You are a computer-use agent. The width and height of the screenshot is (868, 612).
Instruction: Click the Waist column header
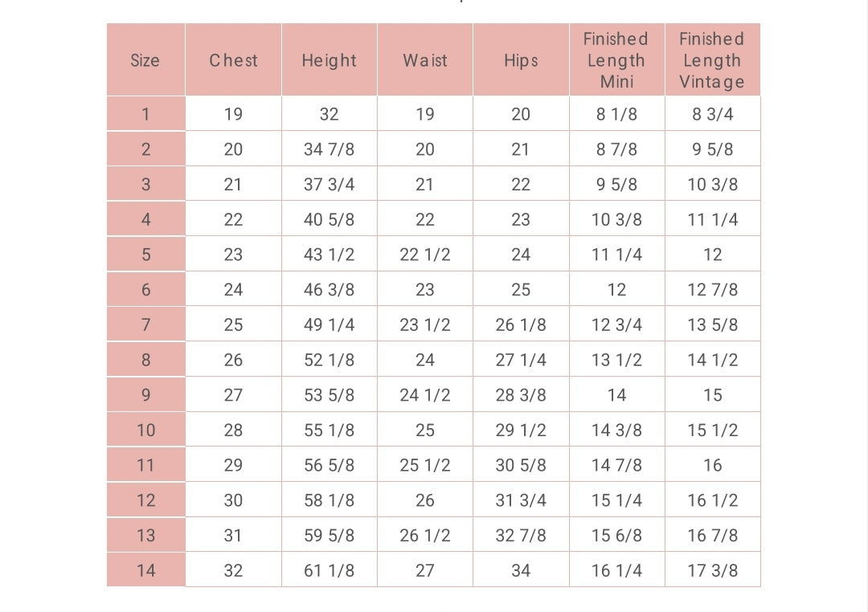point(424,60)
